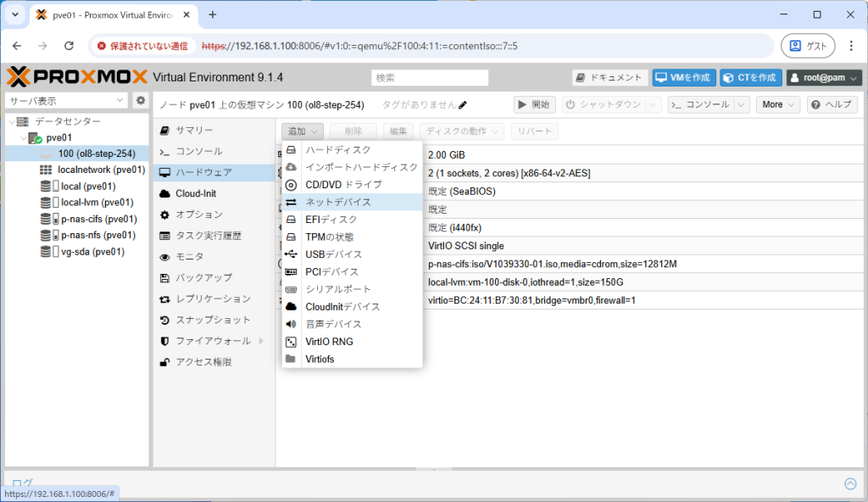Select the local-lvm (pve01) storage icon
868x502 pixels.
point(45,203)
